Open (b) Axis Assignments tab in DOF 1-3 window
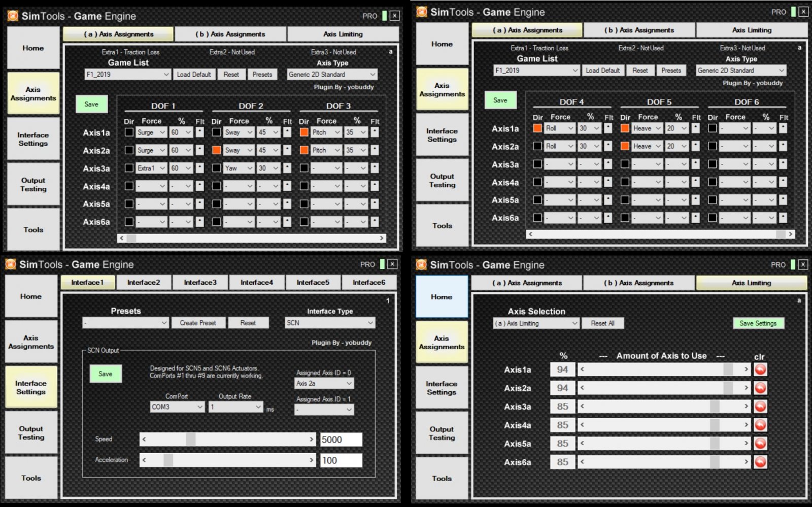This screenshot has height=507, width=812. (230, 34)
